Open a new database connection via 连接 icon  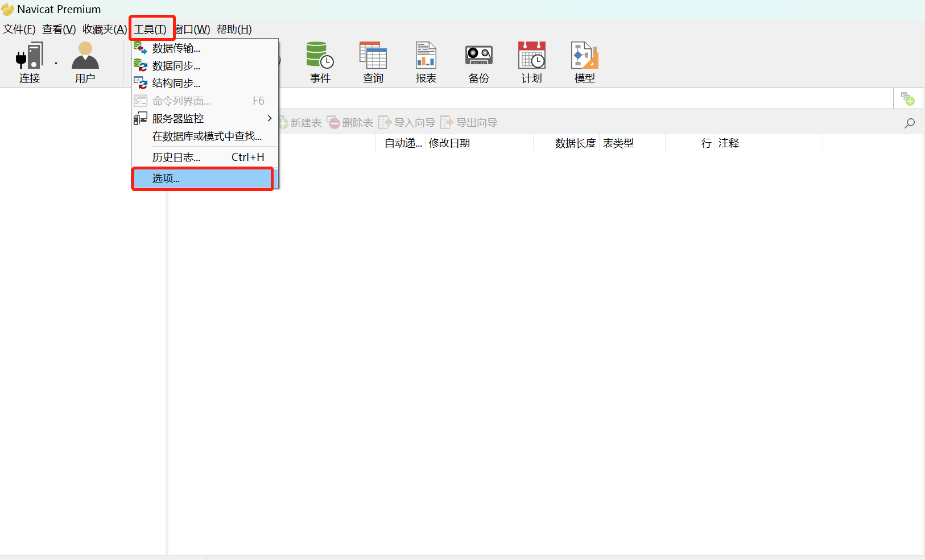tap(29, 61)
